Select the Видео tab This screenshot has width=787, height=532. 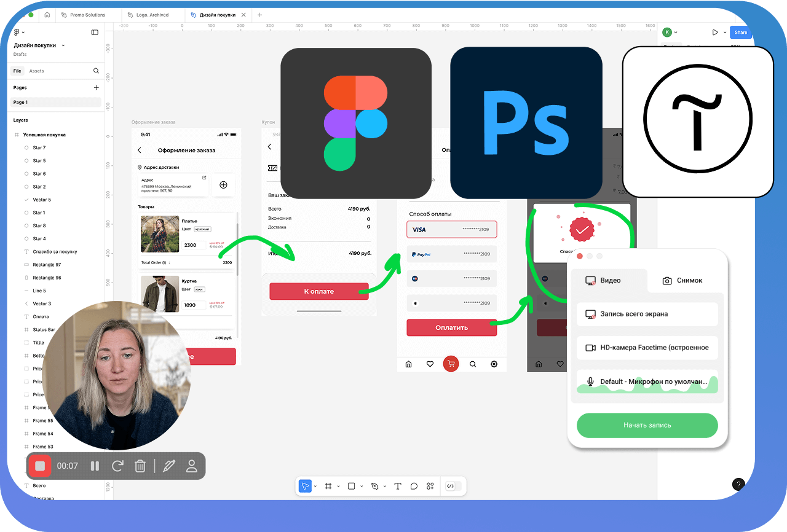click(603, 280)
